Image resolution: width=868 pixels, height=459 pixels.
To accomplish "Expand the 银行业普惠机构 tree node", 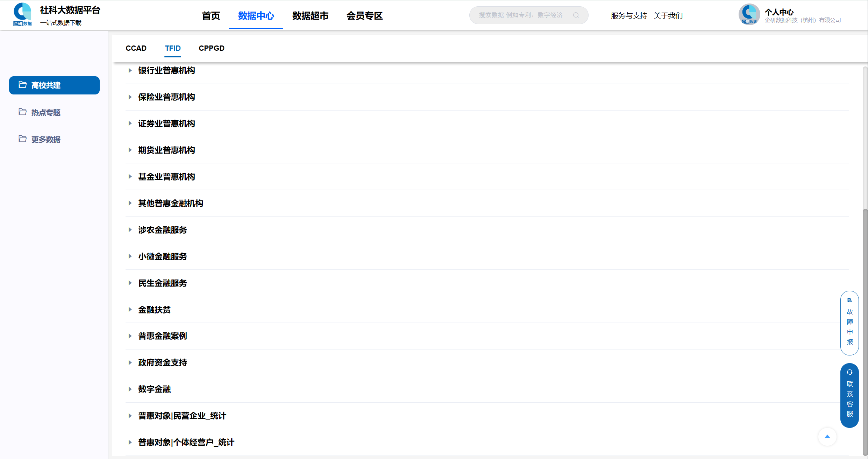I will point(130,70).
